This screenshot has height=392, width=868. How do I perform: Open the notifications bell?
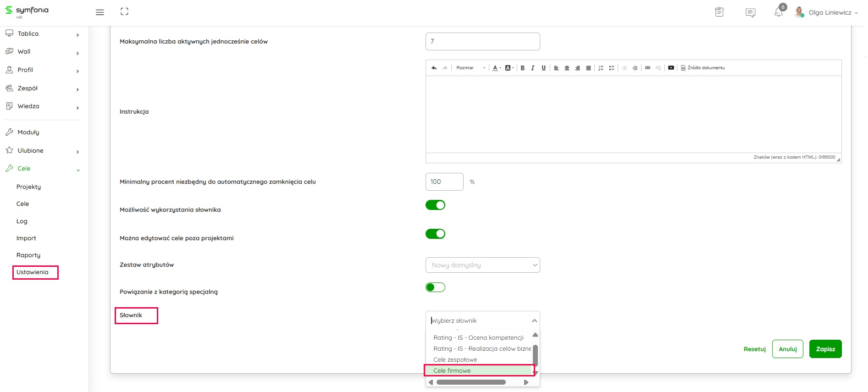[779, 12]
